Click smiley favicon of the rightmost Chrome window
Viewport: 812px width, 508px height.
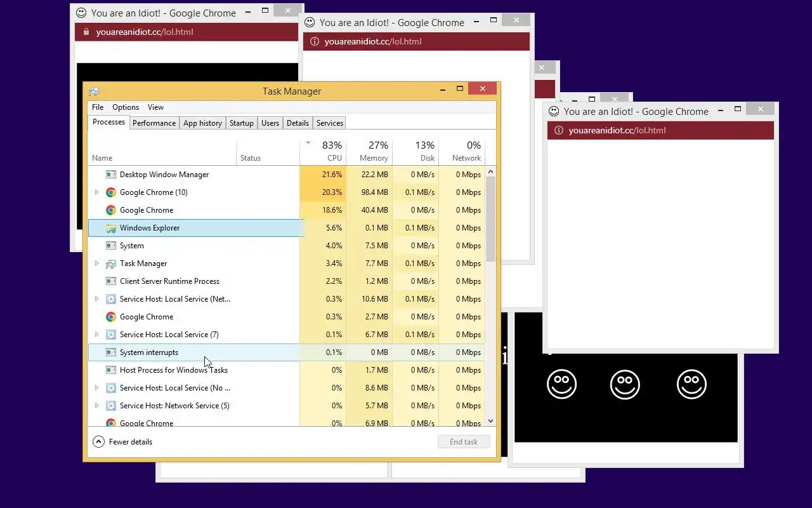(554, 111)
